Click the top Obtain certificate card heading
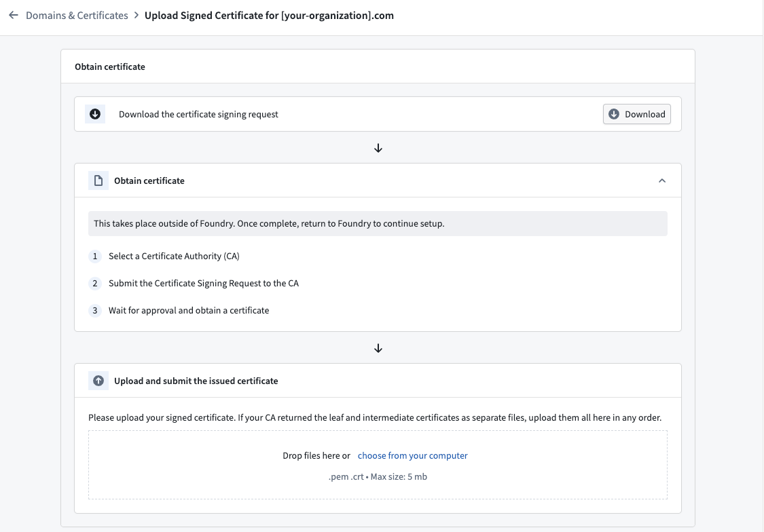The width and height of the screenshot is (764, 532). coord(109,66)
